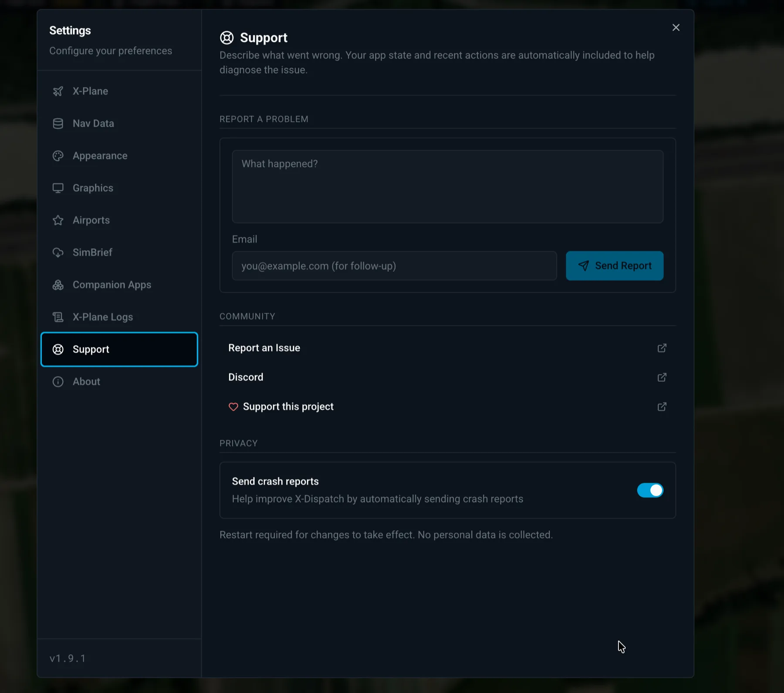
Task: Send the problem report
Action: pyautogui.click(x=615, y=266)
